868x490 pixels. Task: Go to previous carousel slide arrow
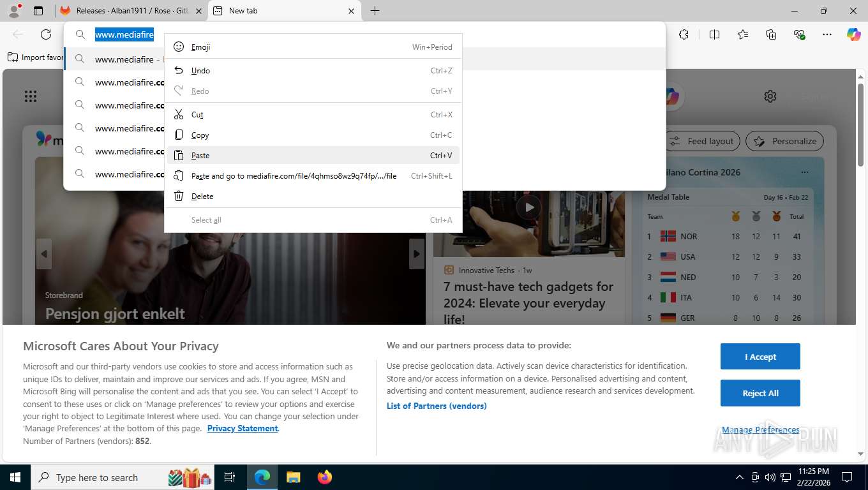(43, 254)
